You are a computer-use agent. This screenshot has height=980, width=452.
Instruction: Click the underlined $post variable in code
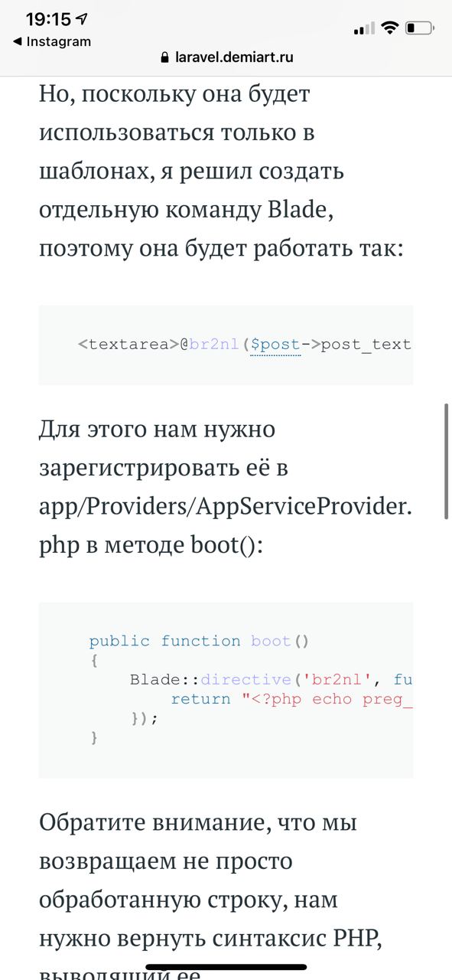pos(275,345)
